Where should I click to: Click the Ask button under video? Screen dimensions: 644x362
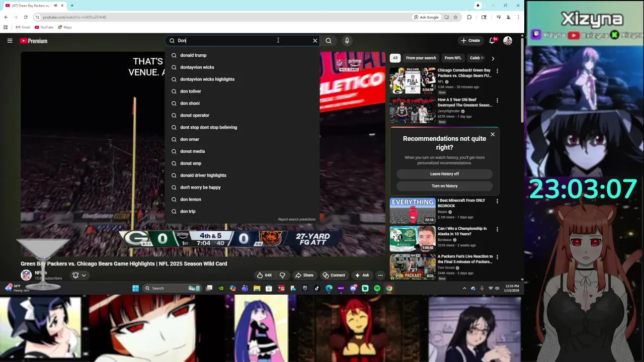(x=362, y=275)
